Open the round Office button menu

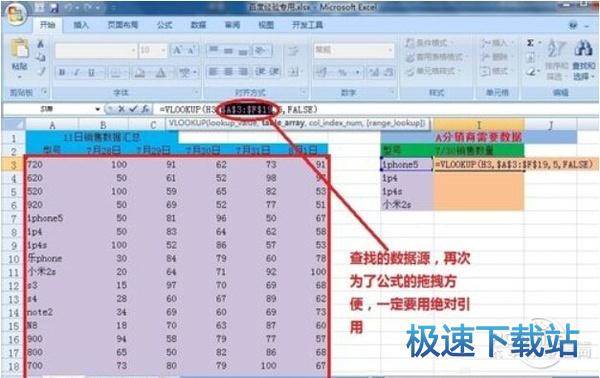click(15, 14)
